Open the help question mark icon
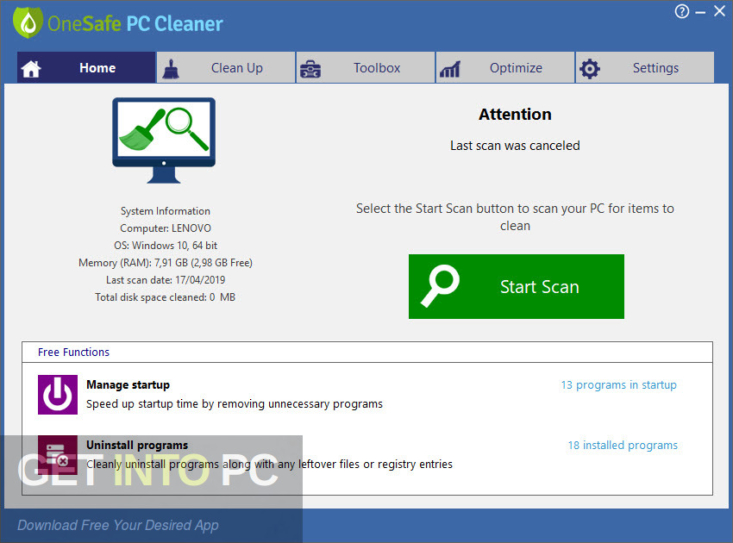 tap(682, 11)
